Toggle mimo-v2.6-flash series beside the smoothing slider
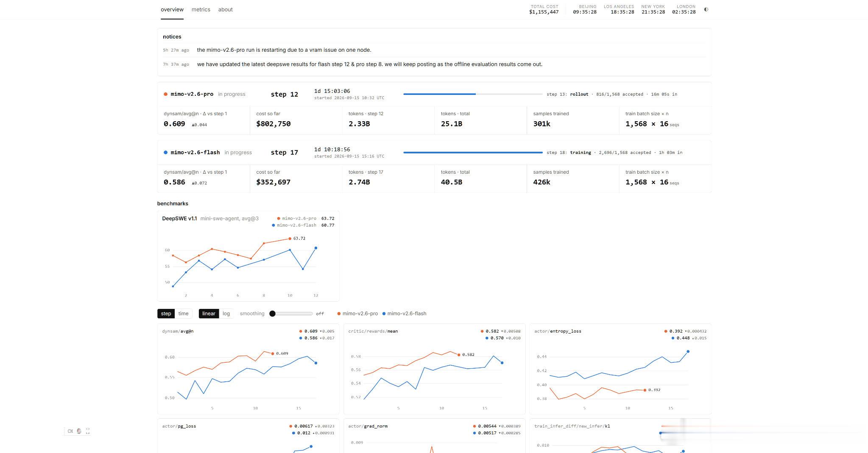The width and height of the screenshot is (868, 453). coord(405,314)
